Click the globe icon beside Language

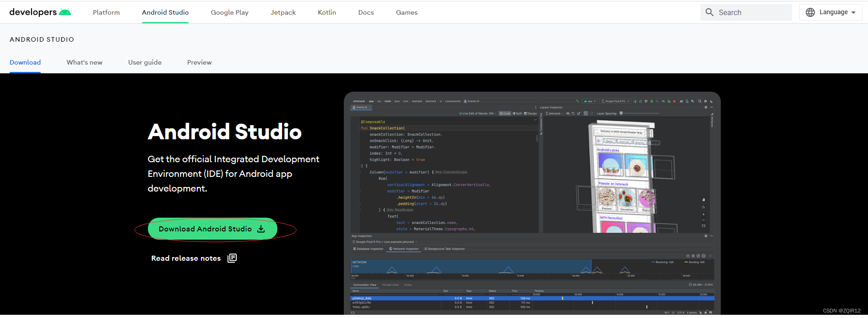pos(810,12)
